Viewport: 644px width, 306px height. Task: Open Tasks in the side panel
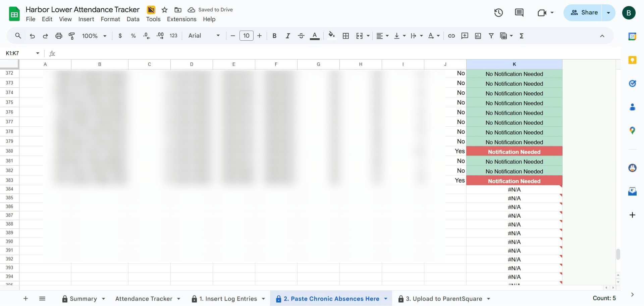point(632,83)
